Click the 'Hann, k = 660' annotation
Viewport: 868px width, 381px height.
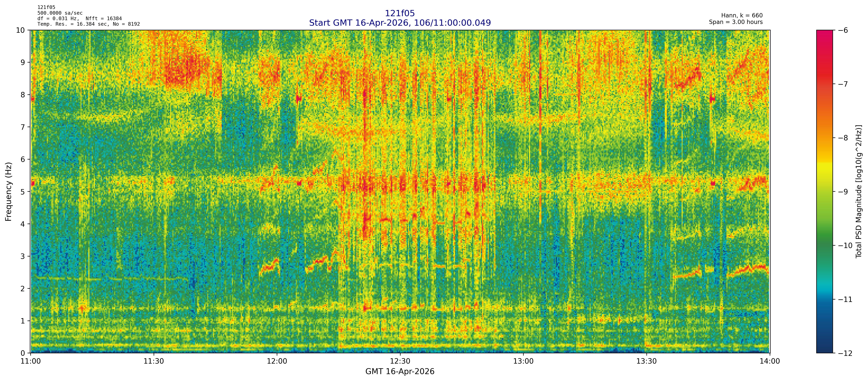(742, 16)
